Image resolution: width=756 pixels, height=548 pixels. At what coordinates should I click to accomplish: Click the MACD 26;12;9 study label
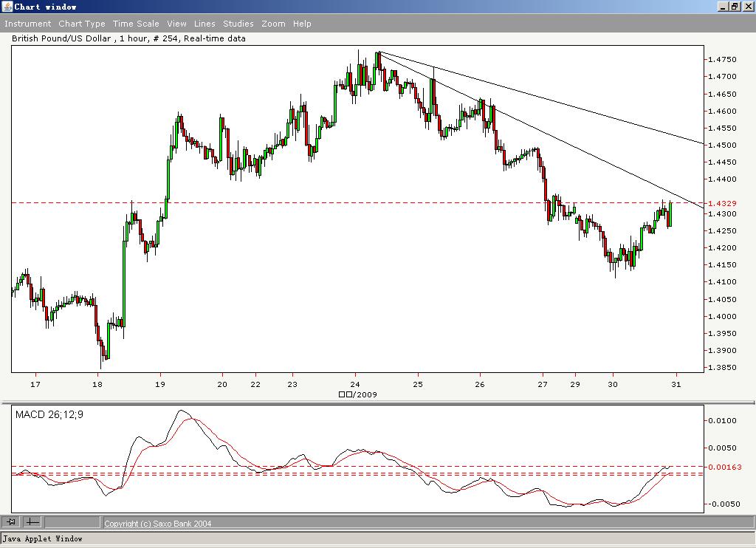[x=49, y=415]
